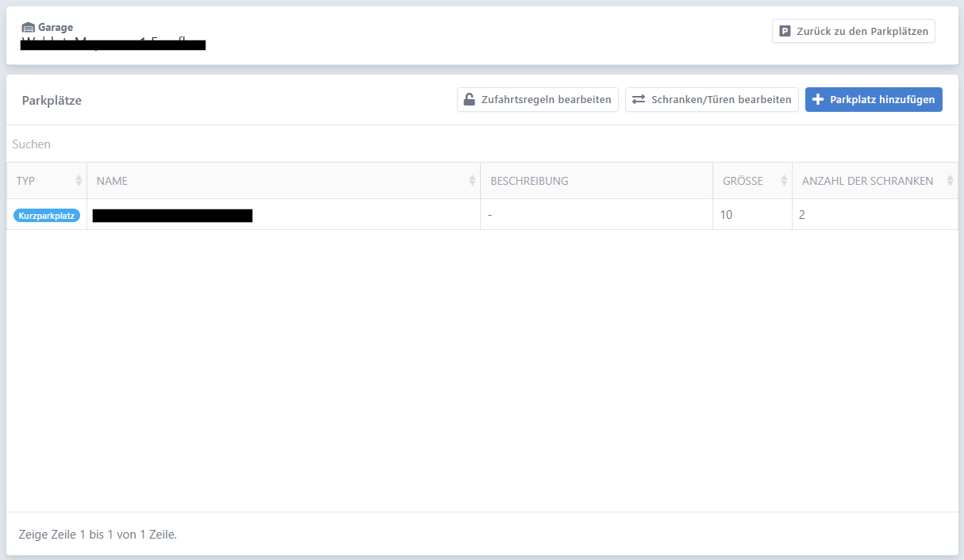Open Zufahrtsregeln bearbeiten

[x=538, y=100]
